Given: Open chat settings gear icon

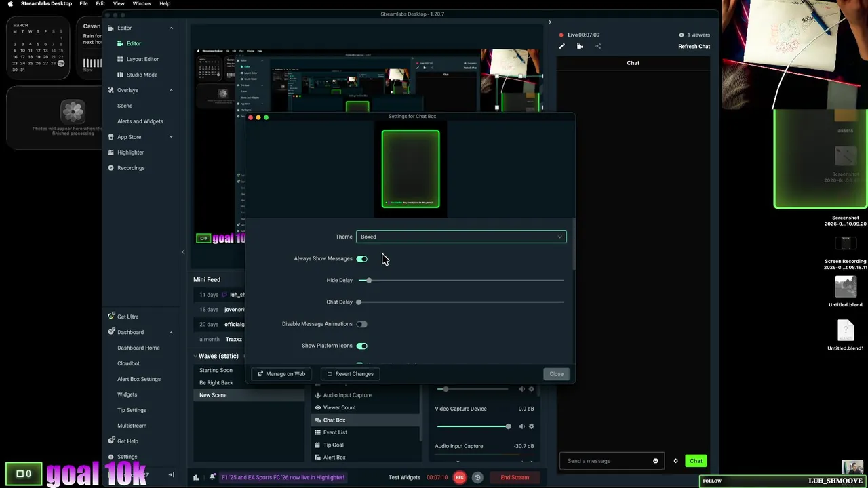Looking at the screenshot, I should (x=675, y=461).
